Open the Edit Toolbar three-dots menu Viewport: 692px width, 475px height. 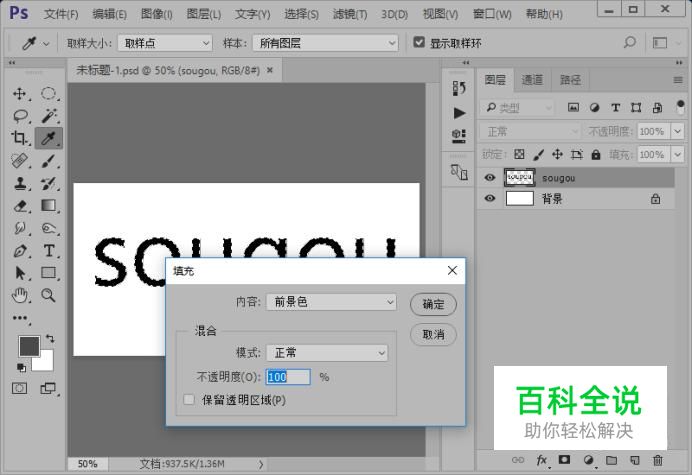20,318
